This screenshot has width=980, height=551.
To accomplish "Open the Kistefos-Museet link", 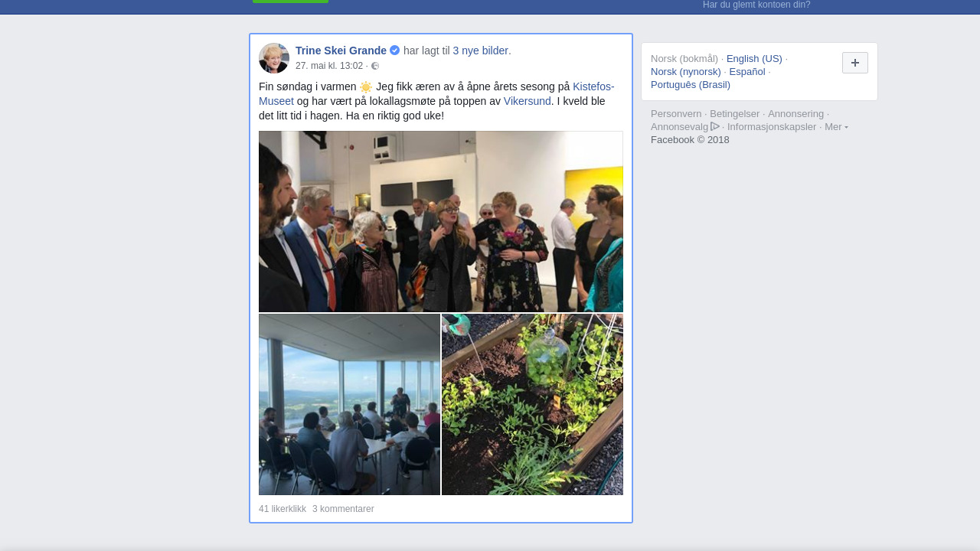I will 436,93.
